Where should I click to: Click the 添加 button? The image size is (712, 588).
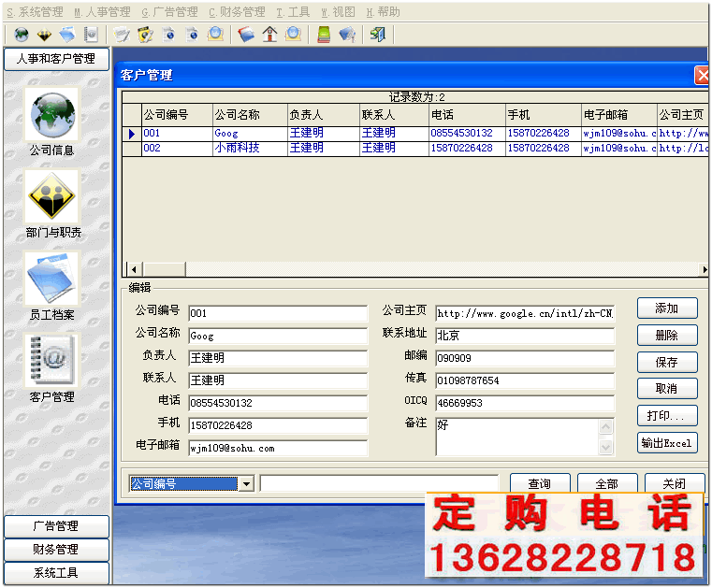[666, 308]
